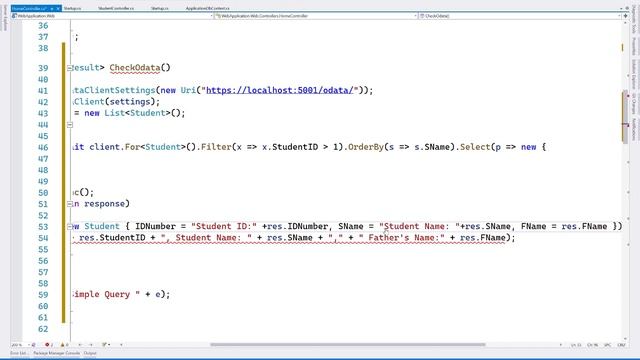Screen dimensions: 640x360
Task: Click "Student Name:" string on line 53
Action: coord(420,227)
